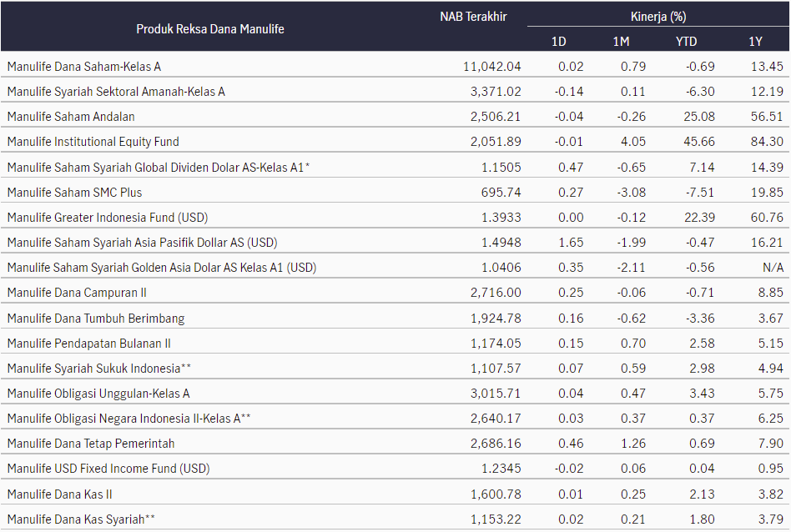Select 1D return 1.65

coord(571,243)
